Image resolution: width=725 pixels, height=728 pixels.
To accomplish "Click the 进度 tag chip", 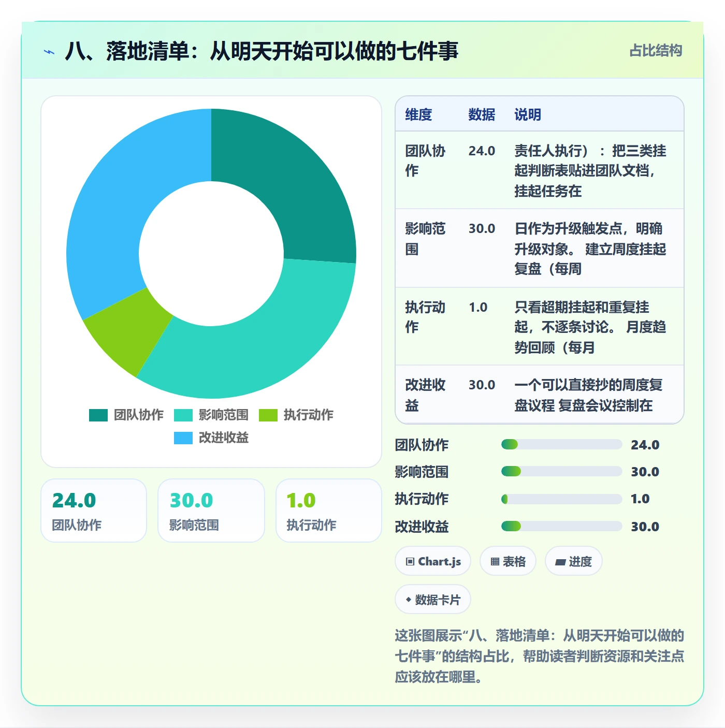I will 574,561.
